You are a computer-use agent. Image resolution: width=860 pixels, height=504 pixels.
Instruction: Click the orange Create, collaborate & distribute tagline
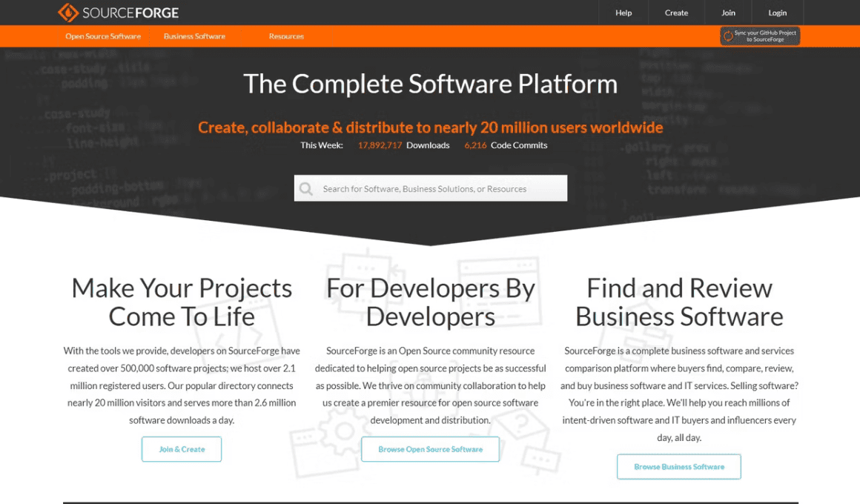tap(431, 127)
